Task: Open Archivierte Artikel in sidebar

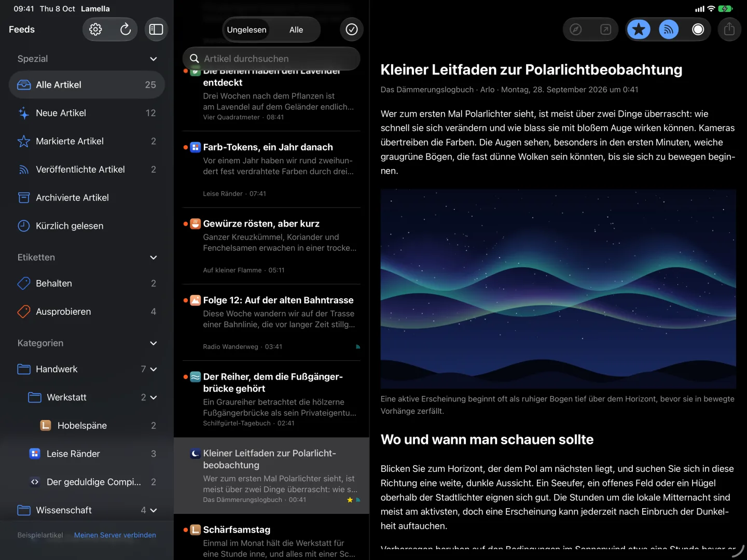Action: click(87, 198)
